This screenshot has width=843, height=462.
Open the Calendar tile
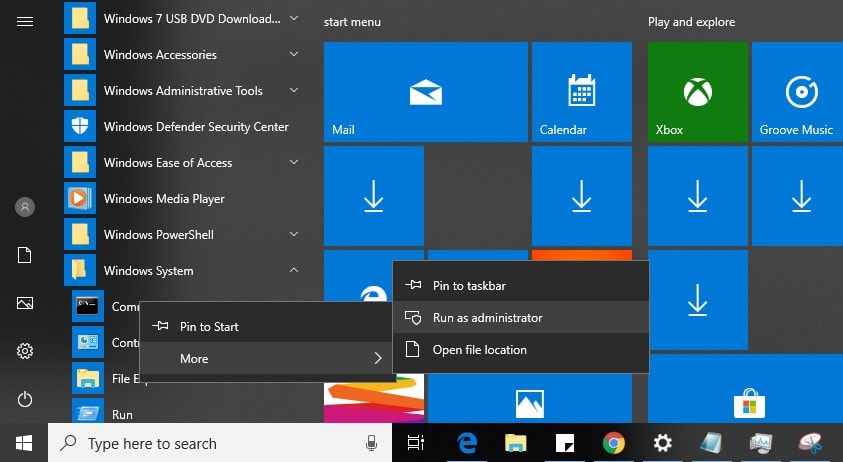coord(581,92)
